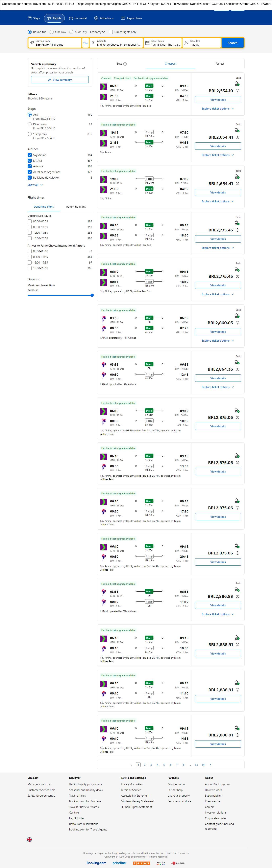Click the info icon beside the Best tab
This screenshot has width=272, height=868.
[125, 64]
